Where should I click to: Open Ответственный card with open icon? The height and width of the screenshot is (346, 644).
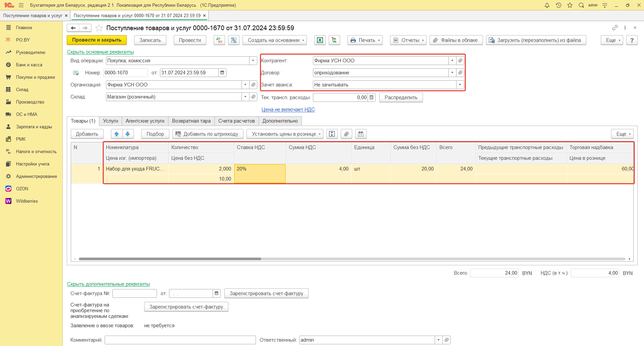click(x=446, y=340)
